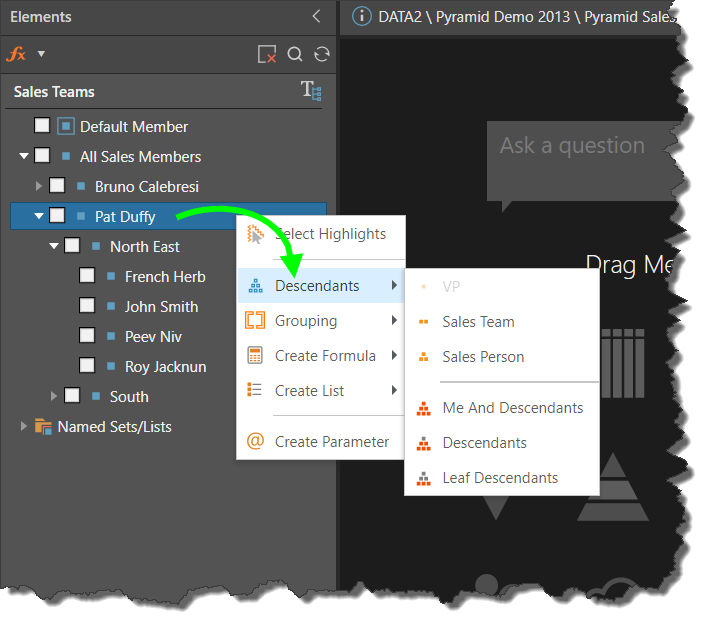Expand the Bruno Calebresi tree node
710x626 pixels.
pos(39,186)
